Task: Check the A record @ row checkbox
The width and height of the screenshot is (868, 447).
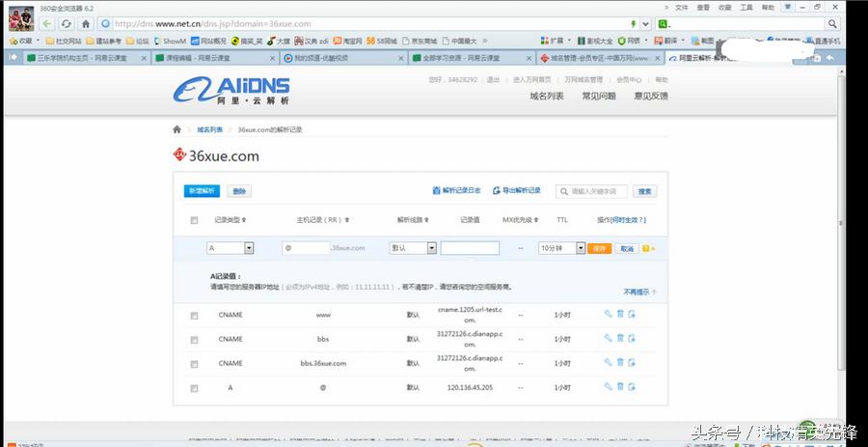Action: point(194,388)
